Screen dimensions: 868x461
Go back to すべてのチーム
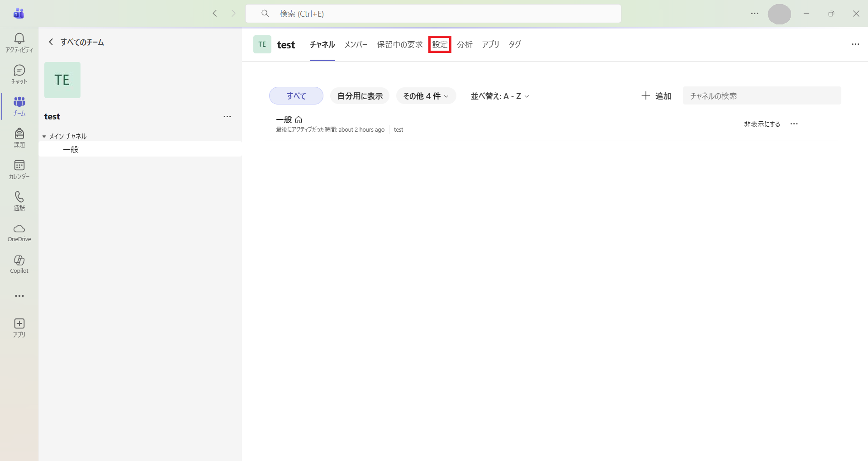coord(76,42)
